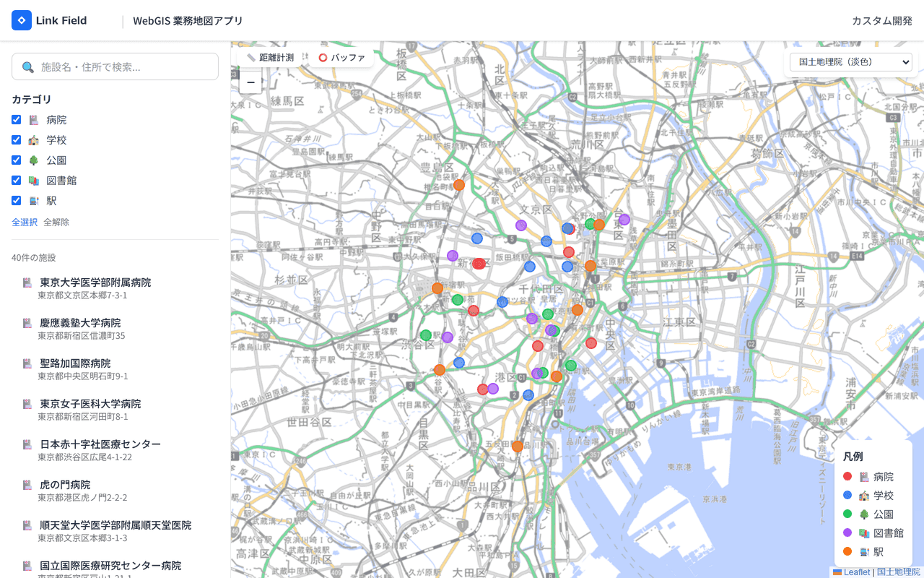Image resolution: width=924 pixels, height=578 pixels.
Task: Click blue 学校 swatch in legend
Action: 847,496
